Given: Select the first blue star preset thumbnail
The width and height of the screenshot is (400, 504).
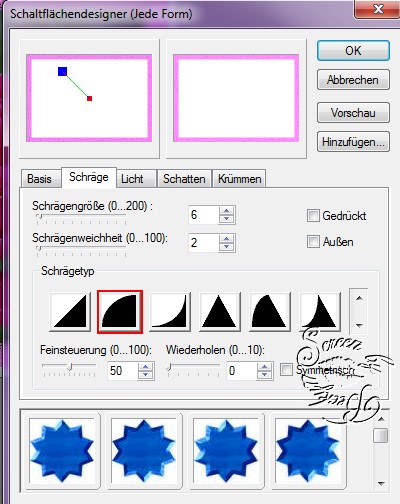Looking at the screenshot, I should tap(62, 451).
